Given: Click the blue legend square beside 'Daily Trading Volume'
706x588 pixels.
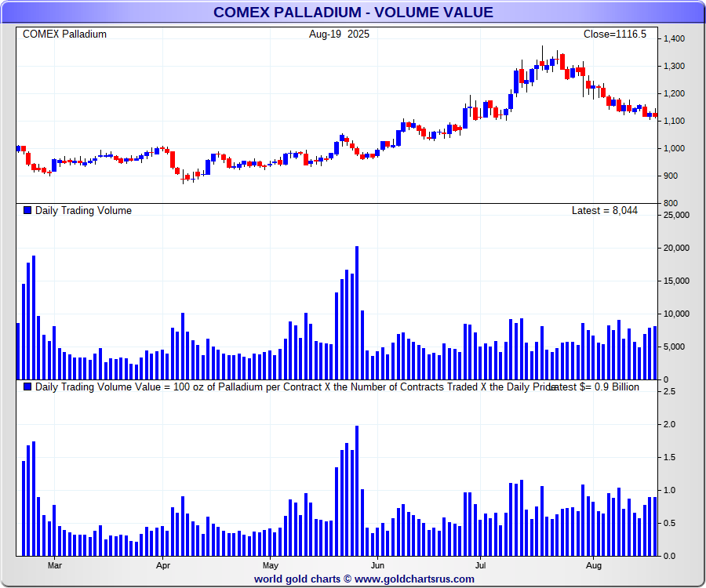Looking at the screenshot, I should [27, 210].
